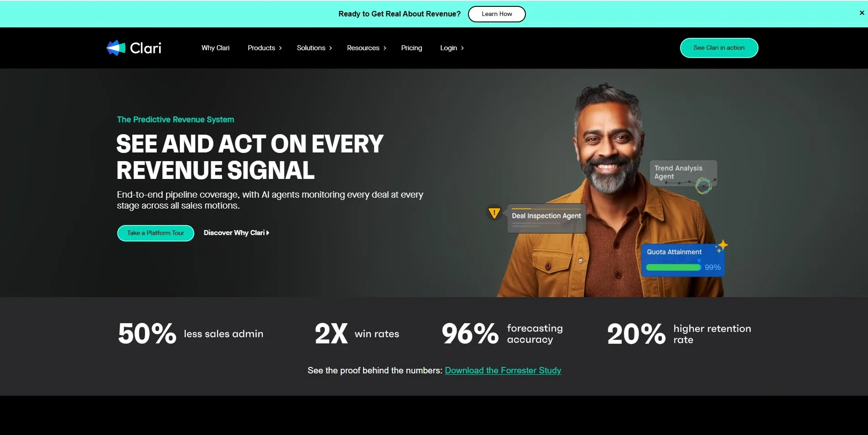Expand the Products dropdown chevron
The width and height of the screenshot is (868, 435).
280,48
